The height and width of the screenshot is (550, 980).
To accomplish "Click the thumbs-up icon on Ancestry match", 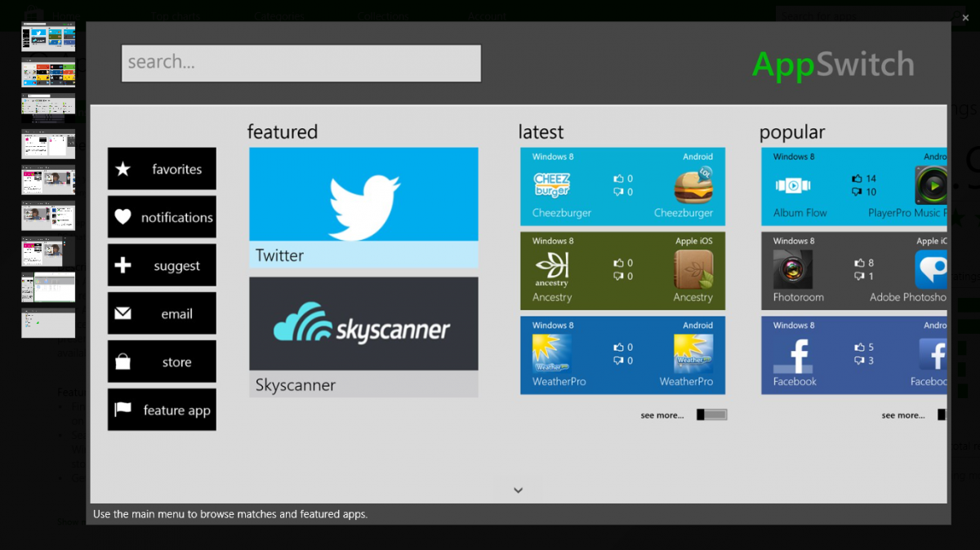I will [618, 263].
